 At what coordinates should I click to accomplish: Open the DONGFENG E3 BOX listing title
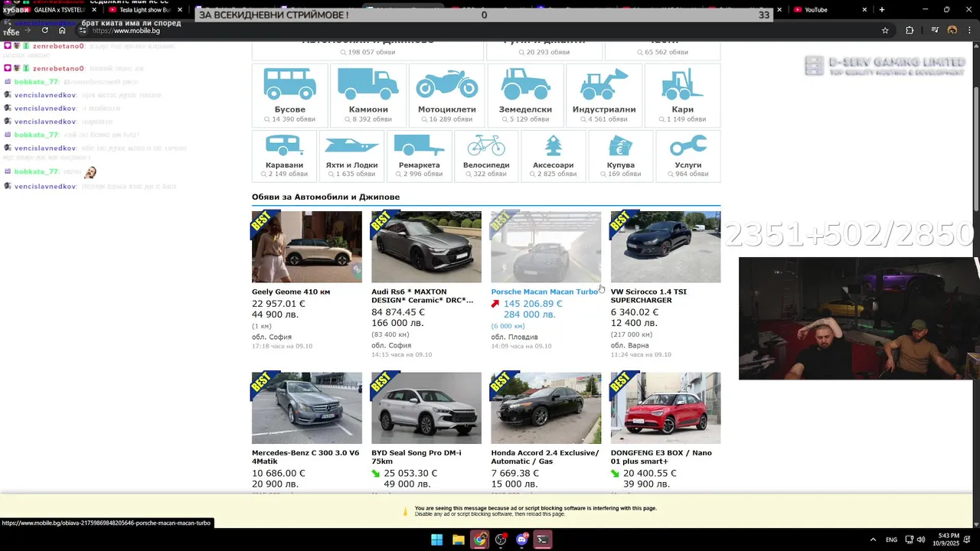(661, 457)
